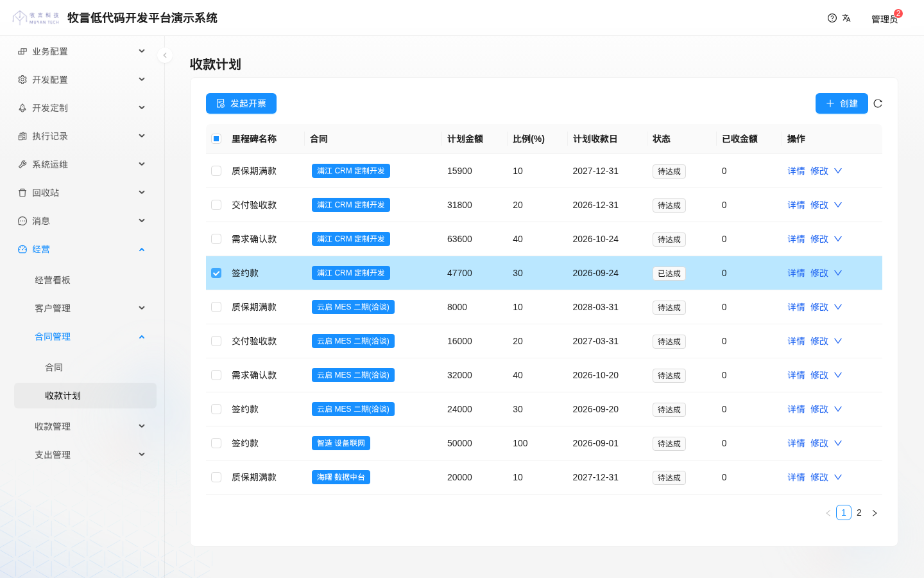This screenshot has height=578, width=924.
Task: Check the 15900 质保期满款 row checkbox
Action: (216, 171)
